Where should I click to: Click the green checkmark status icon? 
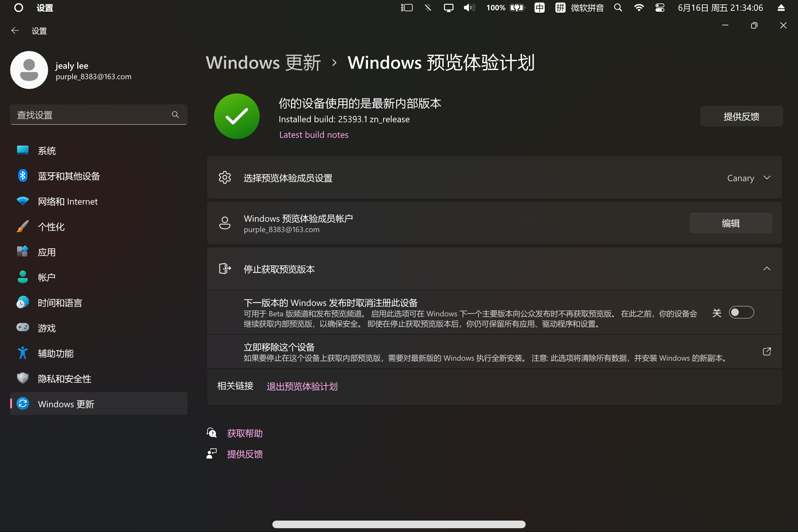(237, 116)
